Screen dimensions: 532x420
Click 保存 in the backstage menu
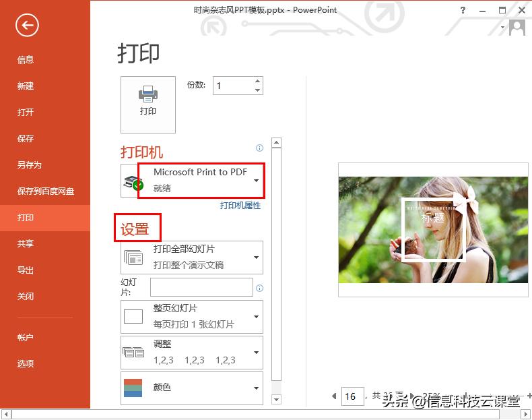coord(26,138)
